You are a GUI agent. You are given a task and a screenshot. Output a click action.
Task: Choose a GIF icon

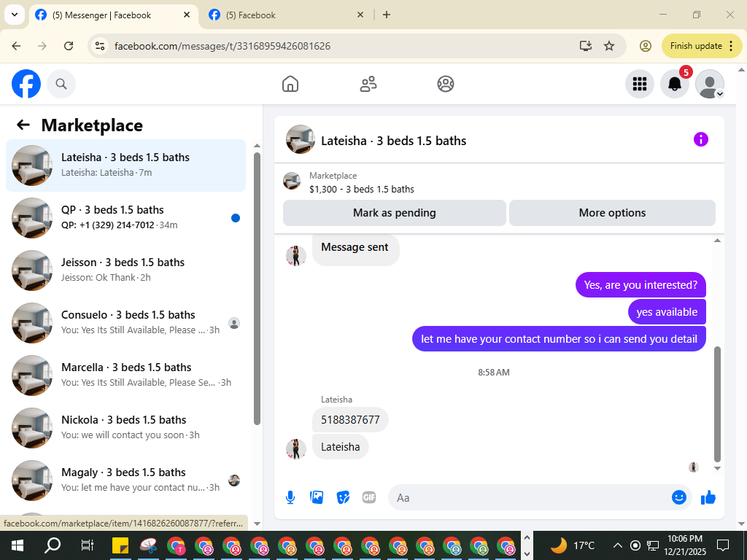pos(369,497)
